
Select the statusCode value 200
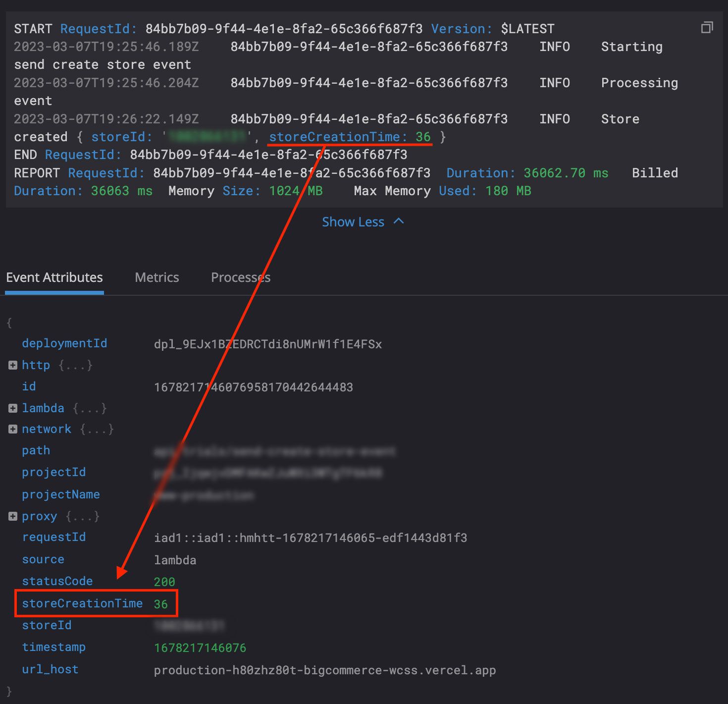tap(164, 582)
